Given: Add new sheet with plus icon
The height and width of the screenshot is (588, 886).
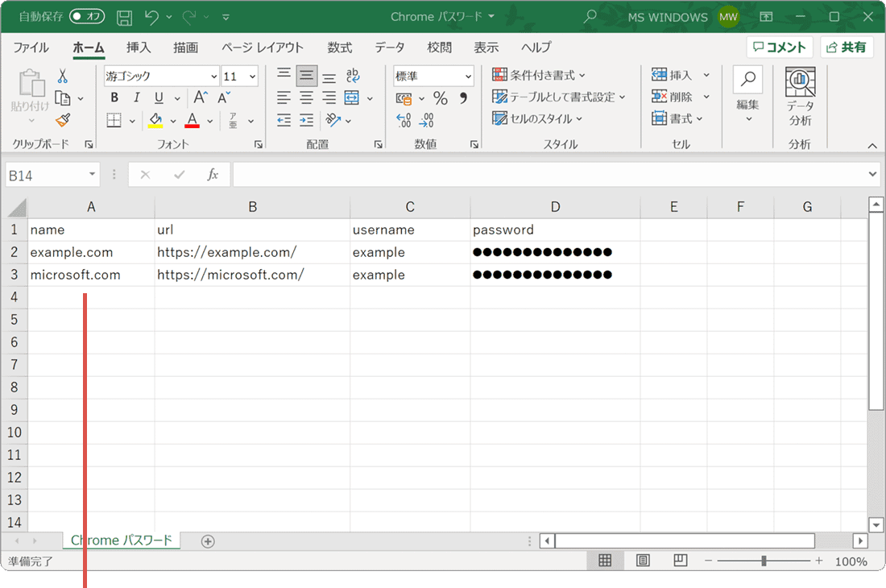Looking at the screenshot, I should pyautogui.click(x=208, y=541).
